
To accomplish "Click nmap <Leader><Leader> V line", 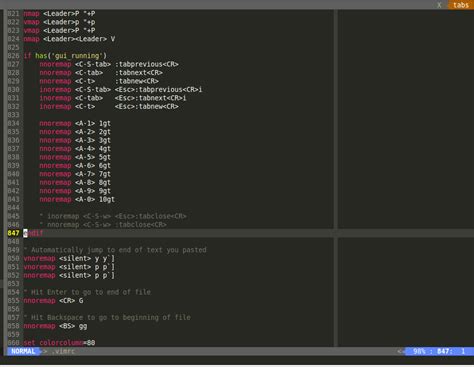I will [x=69, y=39].
